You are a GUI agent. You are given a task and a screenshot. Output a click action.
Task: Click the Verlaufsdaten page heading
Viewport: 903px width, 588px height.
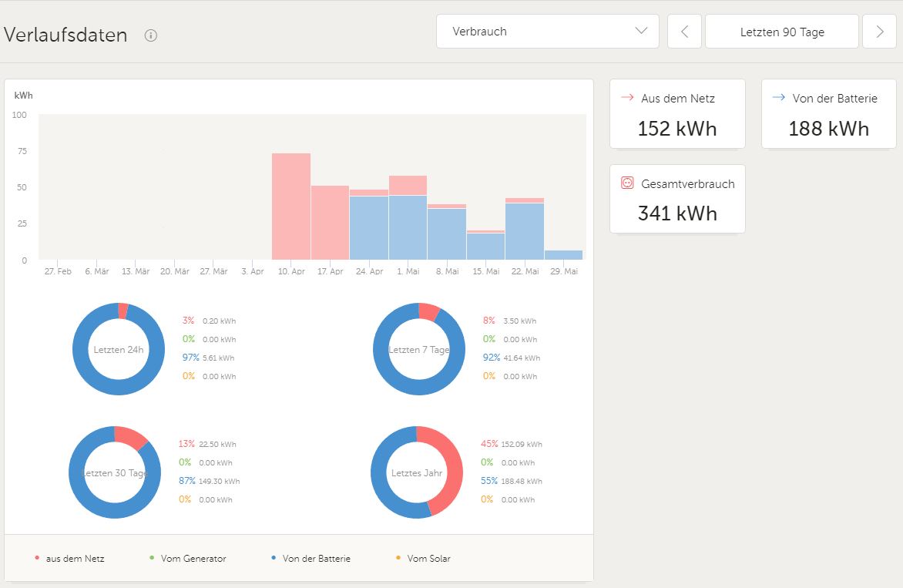(65, 35)
